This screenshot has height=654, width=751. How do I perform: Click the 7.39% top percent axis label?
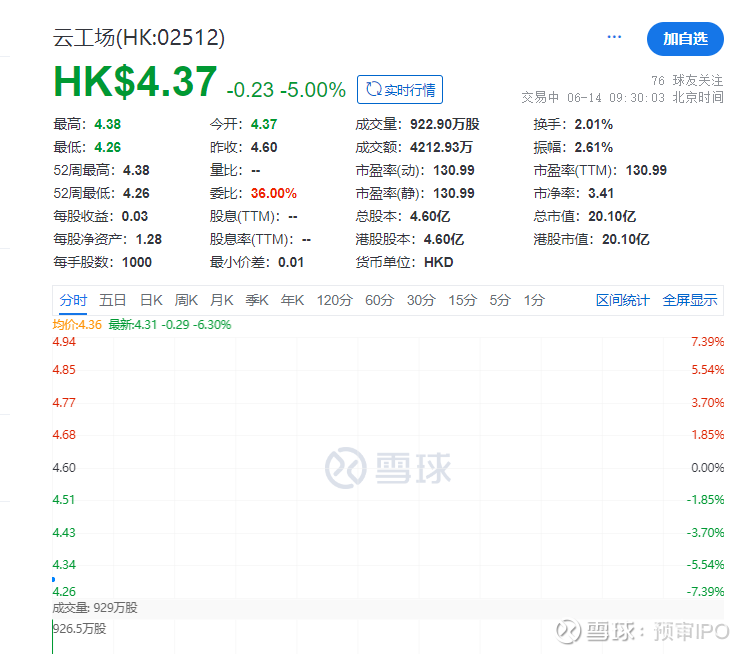click(707, 342)
